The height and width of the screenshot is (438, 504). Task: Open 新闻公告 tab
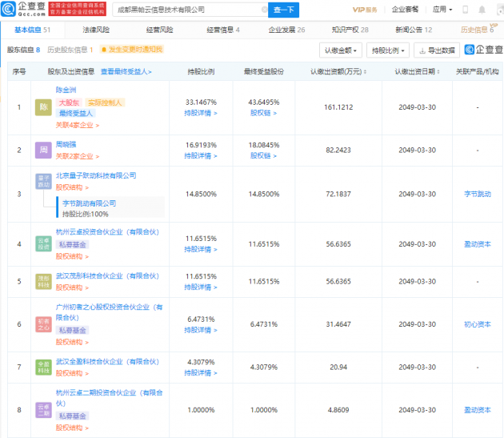pyautogui.click(x=414, y=30)
